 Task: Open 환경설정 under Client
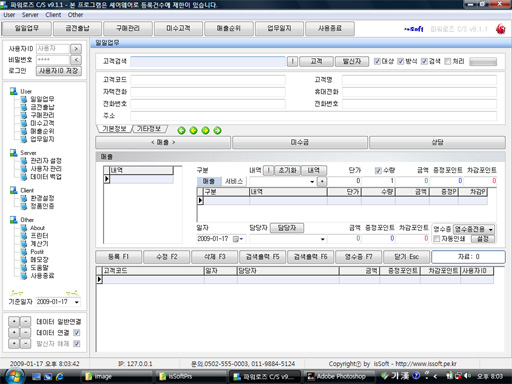pos(42,198)
